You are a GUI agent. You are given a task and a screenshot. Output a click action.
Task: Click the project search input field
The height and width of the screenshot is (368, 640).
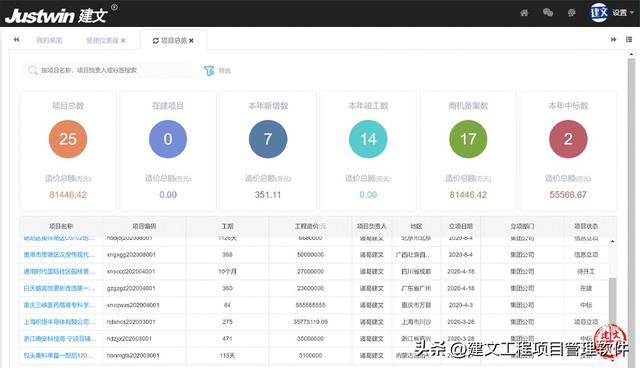click(x=108, y=70)
